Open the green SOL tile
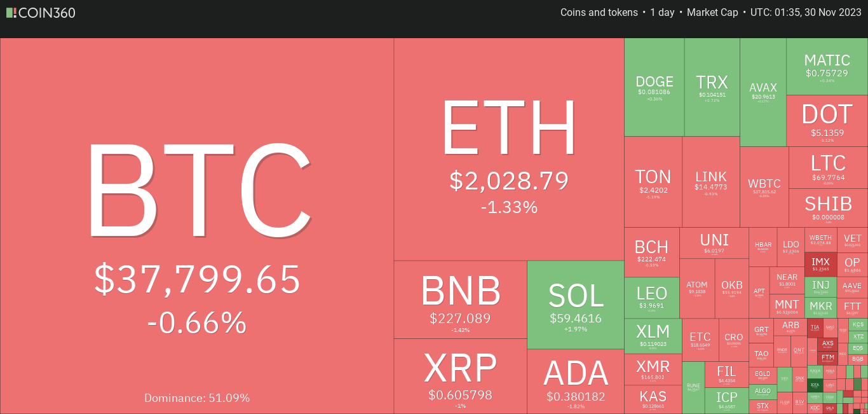The image size is (868, 414). coord(576,305)
